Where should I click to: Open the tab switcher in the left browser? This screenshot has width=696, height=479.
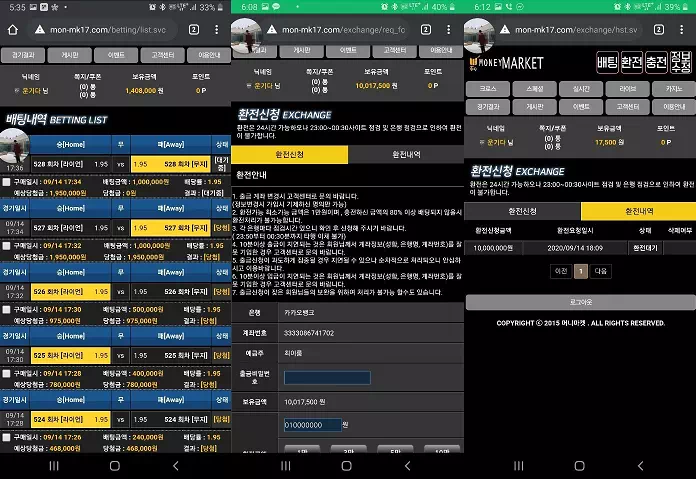pyautogui.click(x=194, y=30)
